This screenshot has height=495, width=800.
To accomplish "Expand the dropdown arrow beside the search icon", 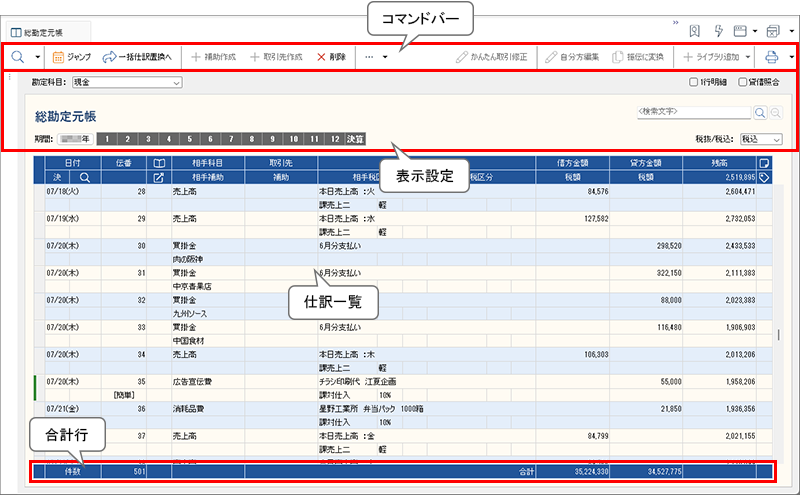I will click(38, 57).
